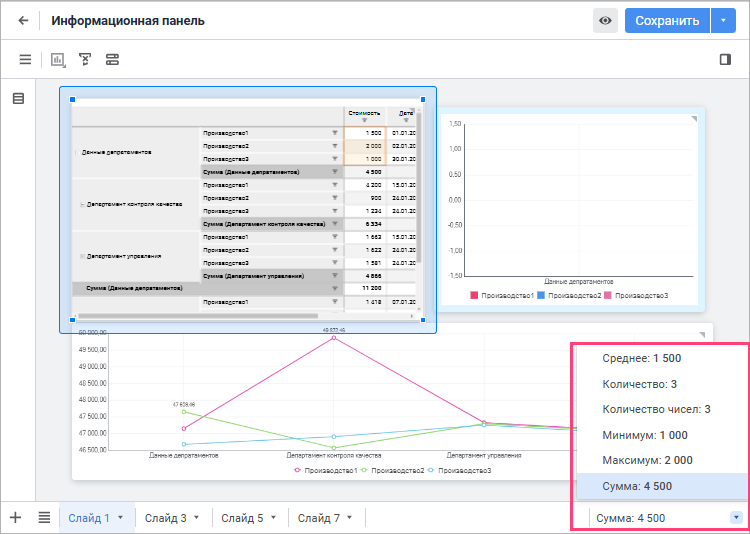Click the date cell 01.01.20 in the table
This screenshot has width=750, height=534.
401,133
